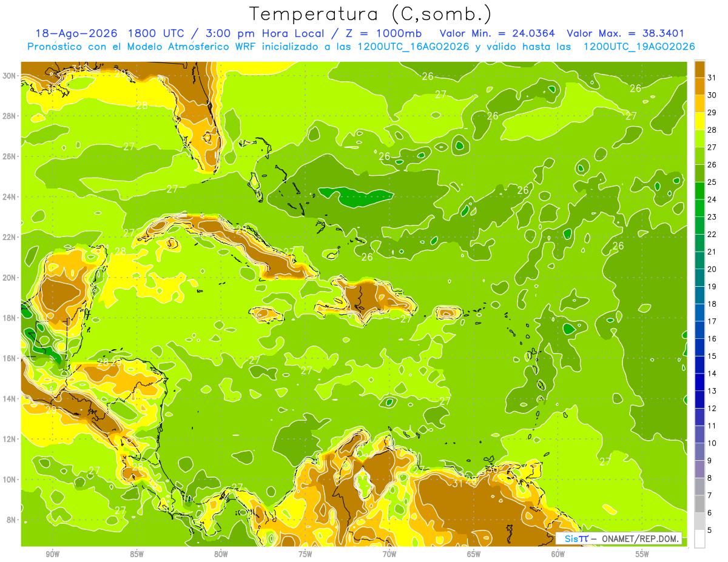The height and width of the screenshot is (562, 728).
Task: Click the gray legend band between 6 and 7
Action: (699, 504)
